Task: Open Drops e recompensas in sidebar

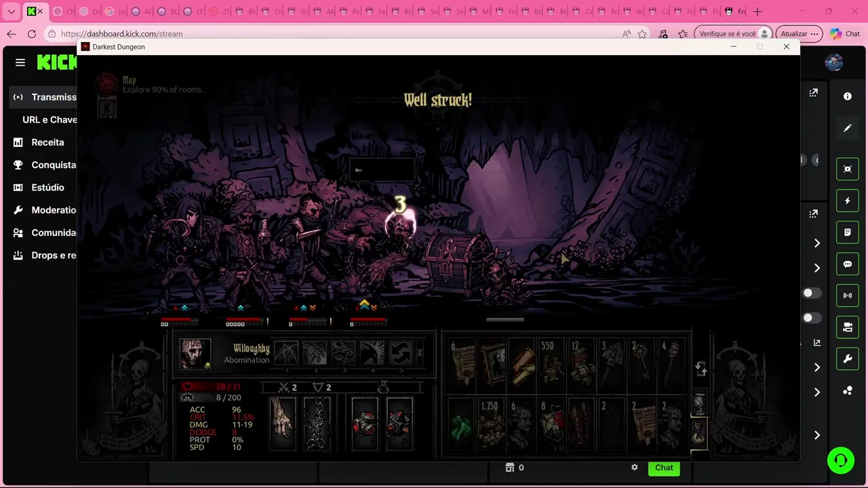Action: [x=45, y=256]
